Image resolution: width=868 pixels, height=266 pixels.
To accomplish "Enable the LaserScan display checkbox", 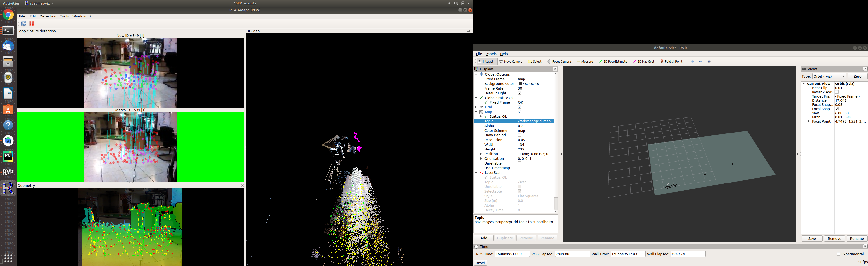I will (520, 173).
